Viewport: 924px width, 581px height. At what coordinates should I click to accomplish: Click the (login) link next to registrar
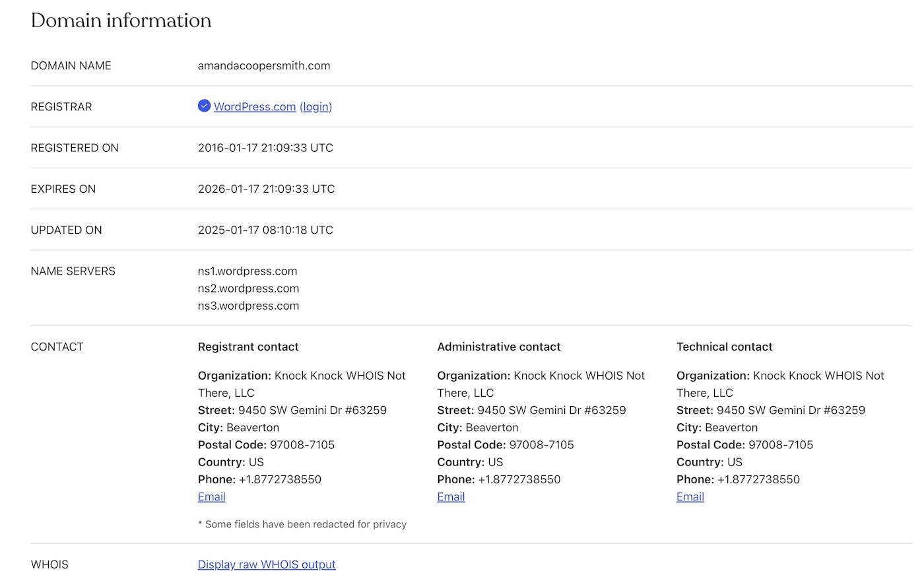pyautogui.click(x=316, y=107)
